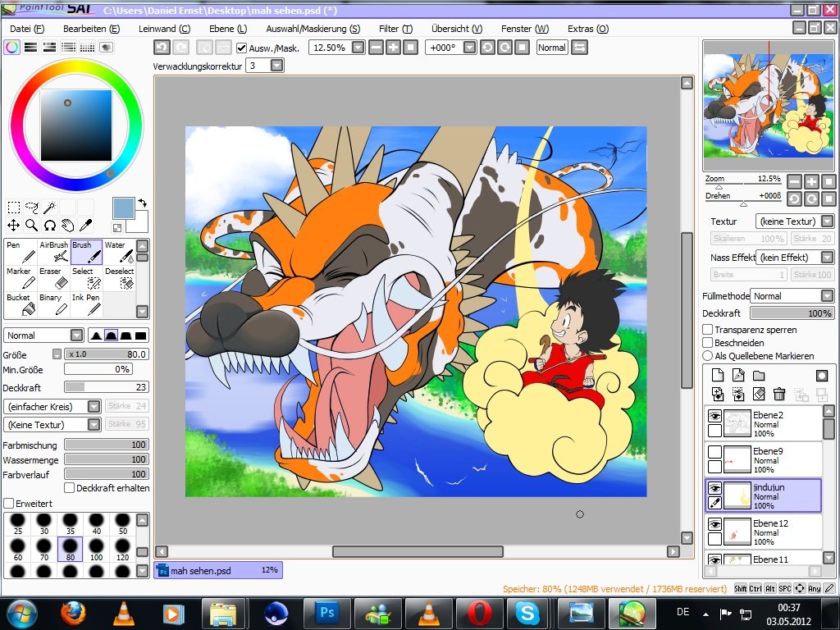840x630 pixels.
Task: Hide the Ebene12 layer
Action: (714, 524)
